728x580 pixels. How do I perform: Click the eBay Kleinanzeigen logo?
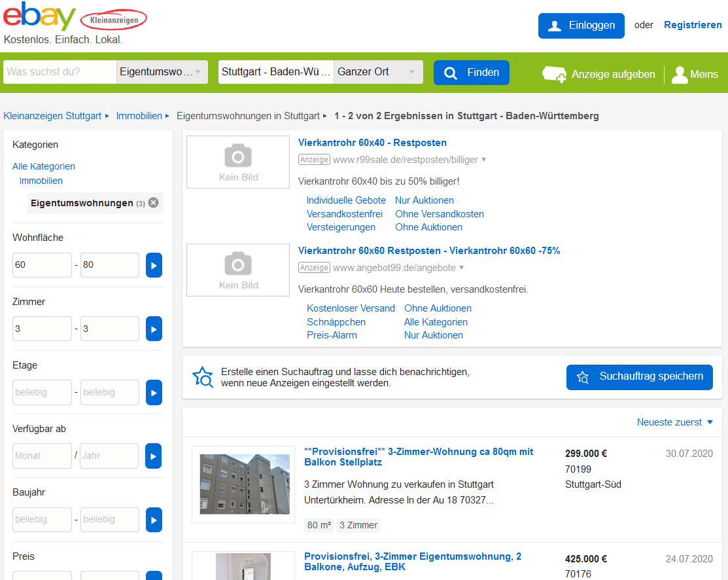coord(75,18)
